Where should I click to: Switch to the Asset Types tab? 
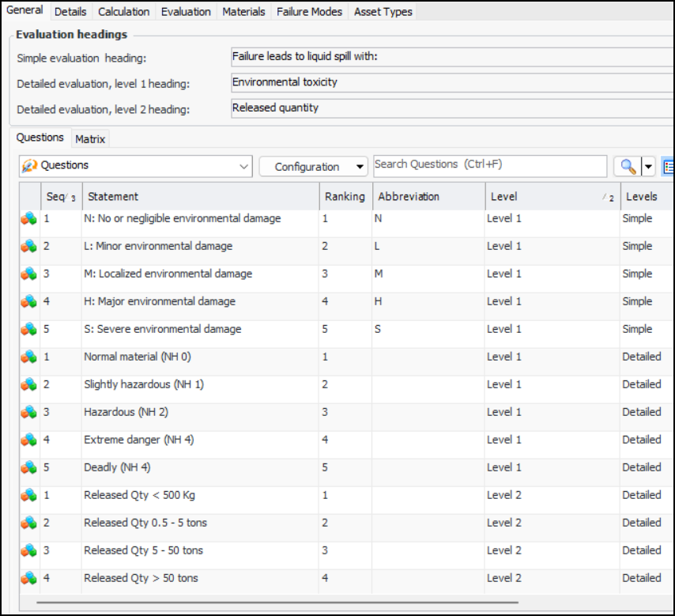(x=383, y=12)
